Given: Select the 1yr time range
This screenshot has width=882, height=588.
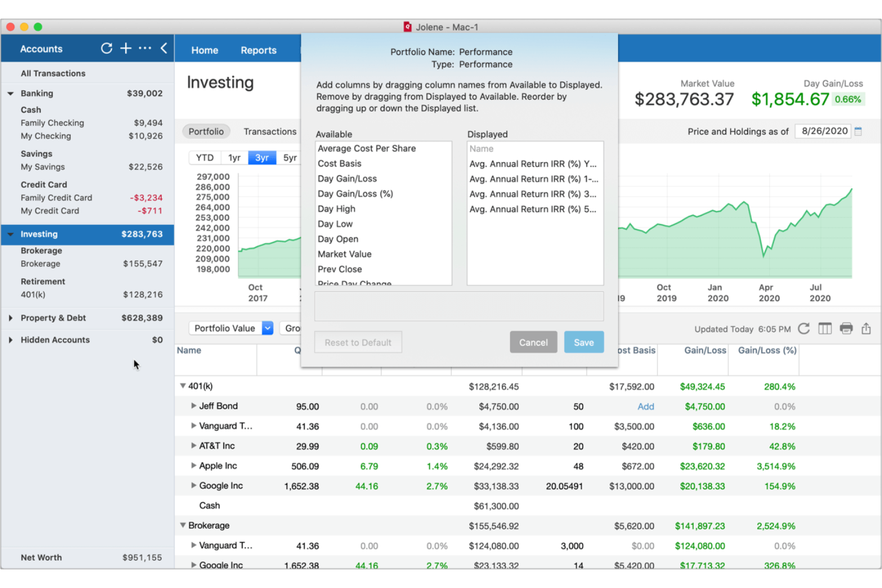Looking at the screenshot, I should coord(233,157).
